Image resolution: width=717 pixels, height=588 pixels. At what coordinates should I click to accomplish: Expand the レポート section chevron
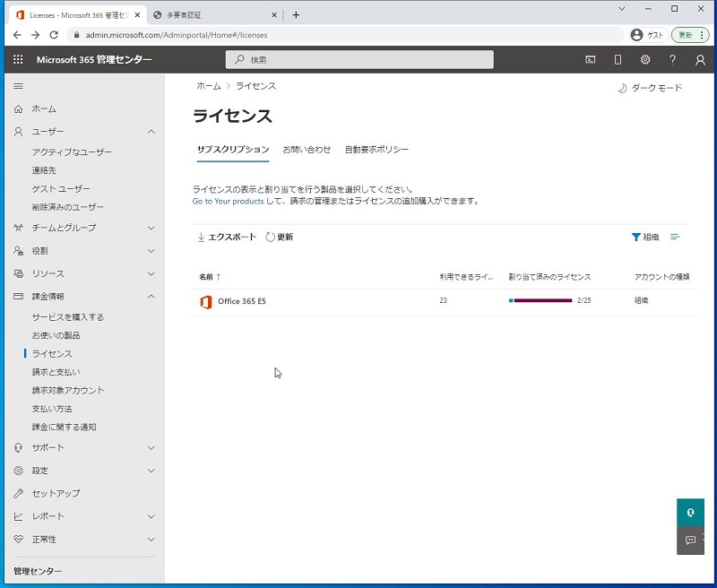tap(151, 516)
